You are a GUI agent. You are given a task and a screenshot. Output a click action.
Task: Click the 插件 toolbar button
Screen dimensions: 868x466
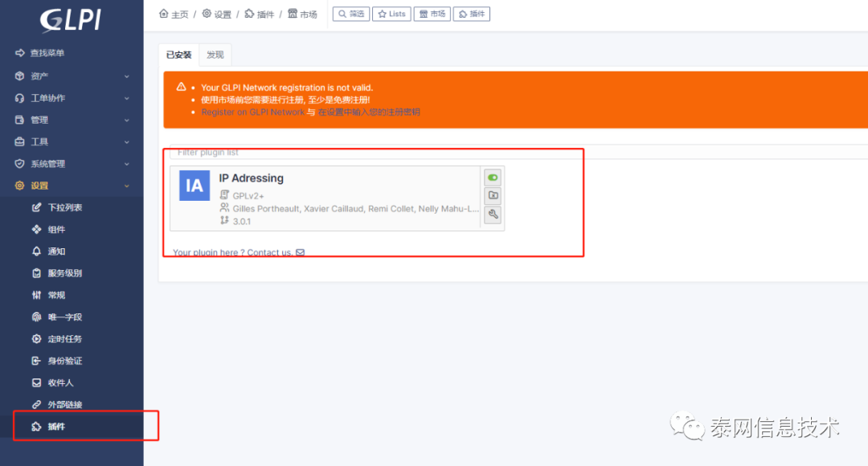click(472, 14)
